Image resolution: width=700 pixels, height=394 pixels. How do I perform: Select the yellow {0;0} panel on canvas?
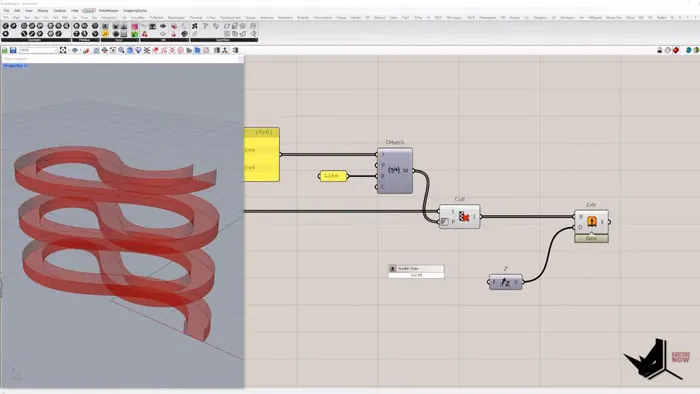[262, 154]
